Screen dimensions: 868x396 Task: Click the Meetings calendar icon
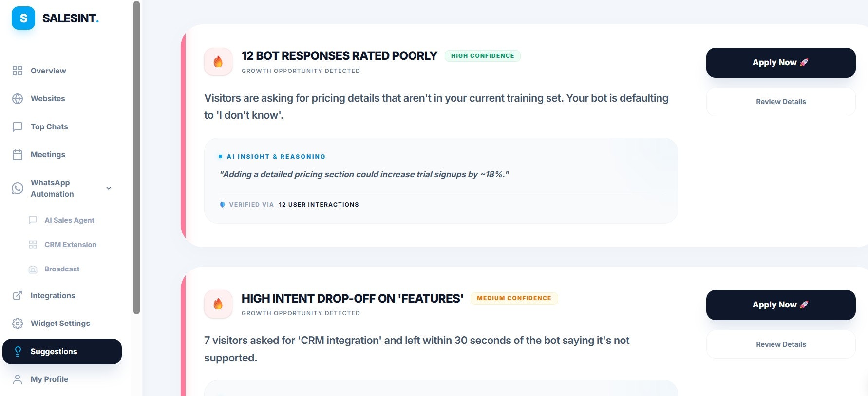tap(18, 155)
